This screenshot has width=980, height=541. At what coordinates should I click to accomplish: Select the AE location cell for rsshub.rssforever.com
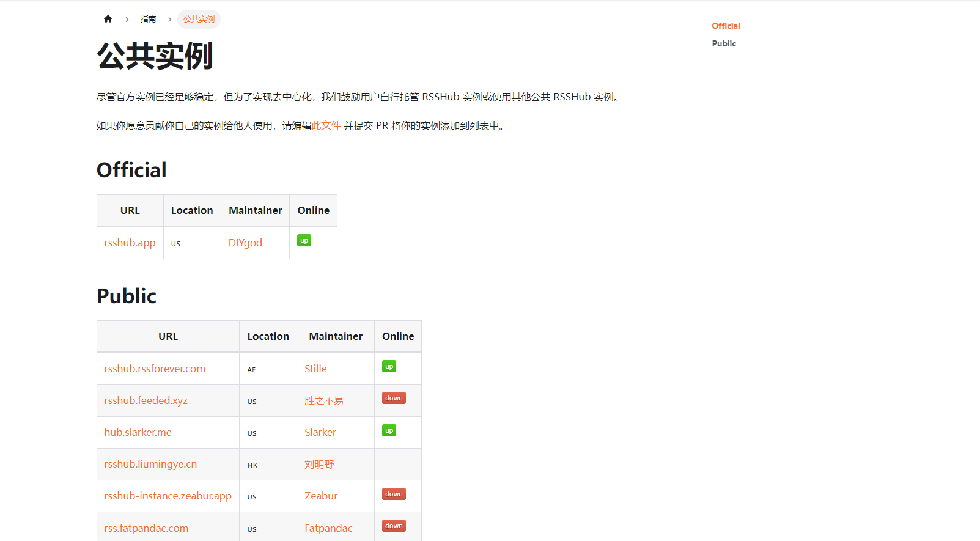(x=268, y=369)
